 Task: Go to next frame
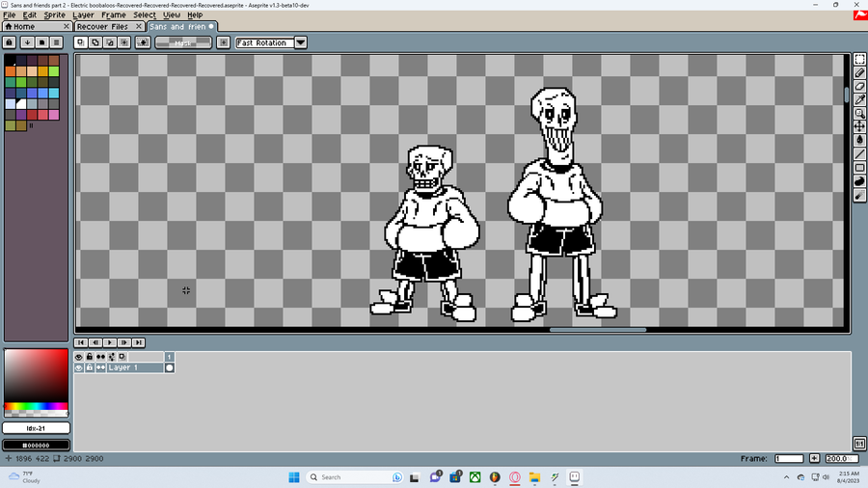tap(124, 342)
